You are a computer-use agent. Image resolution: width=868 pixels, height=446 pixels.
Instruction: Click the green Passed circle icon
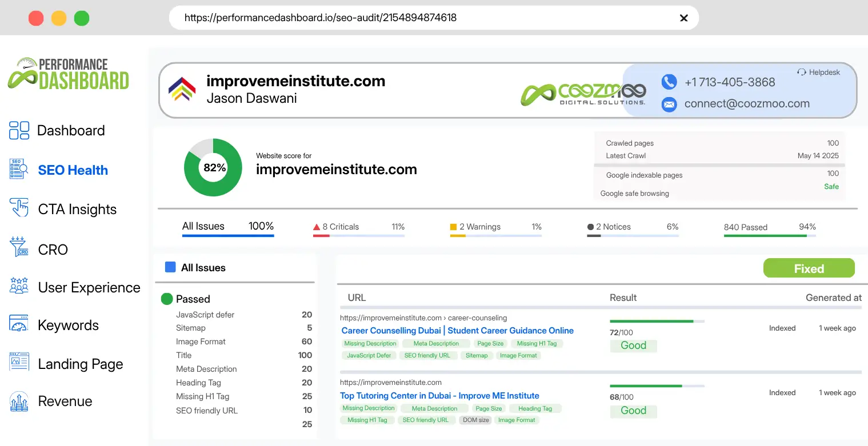pyautogui.click(x=167, y=299)
